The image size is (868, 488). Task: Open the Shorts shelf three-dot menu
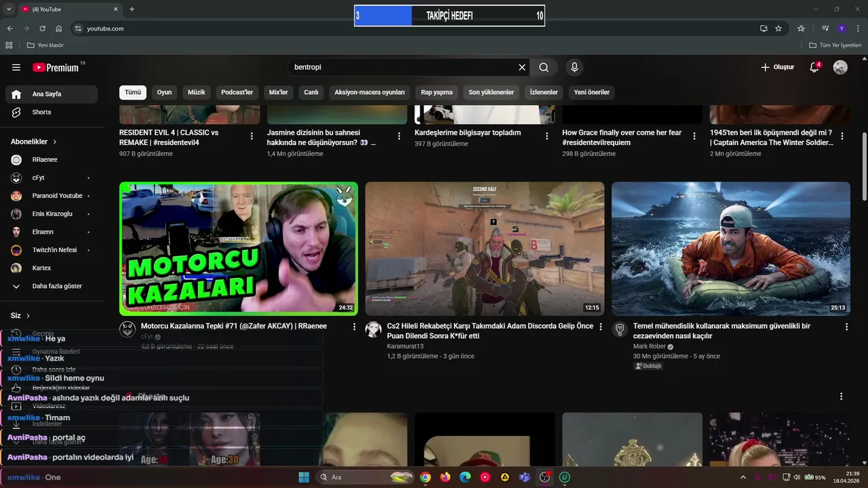[x=842, y=396]
